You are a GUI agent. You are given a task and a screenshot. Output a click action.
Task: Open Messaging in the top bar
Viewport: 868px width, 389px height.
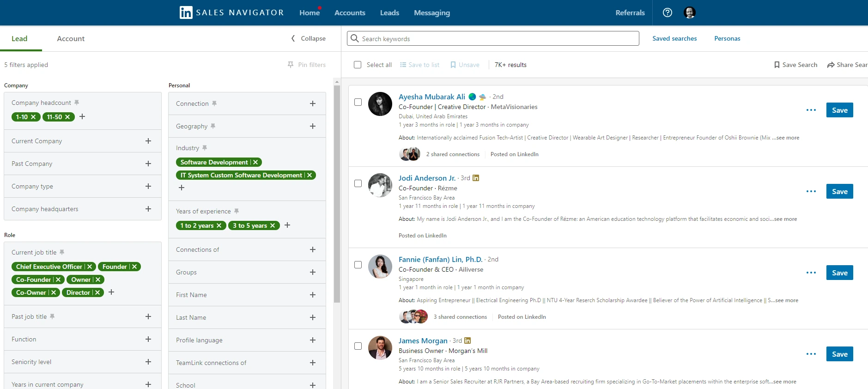pyautogui.click(x=432, y=12)
